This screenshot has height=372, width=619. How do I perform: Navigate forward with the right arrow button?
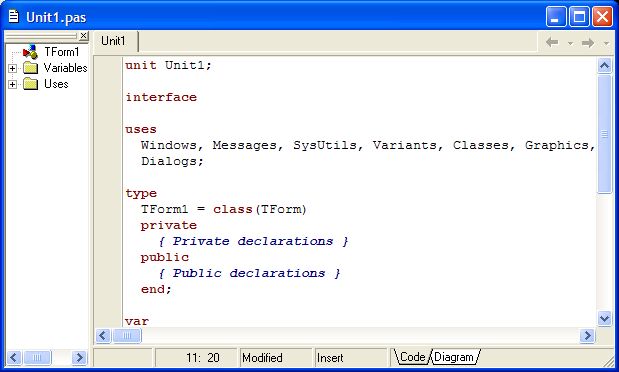point(588,42)
